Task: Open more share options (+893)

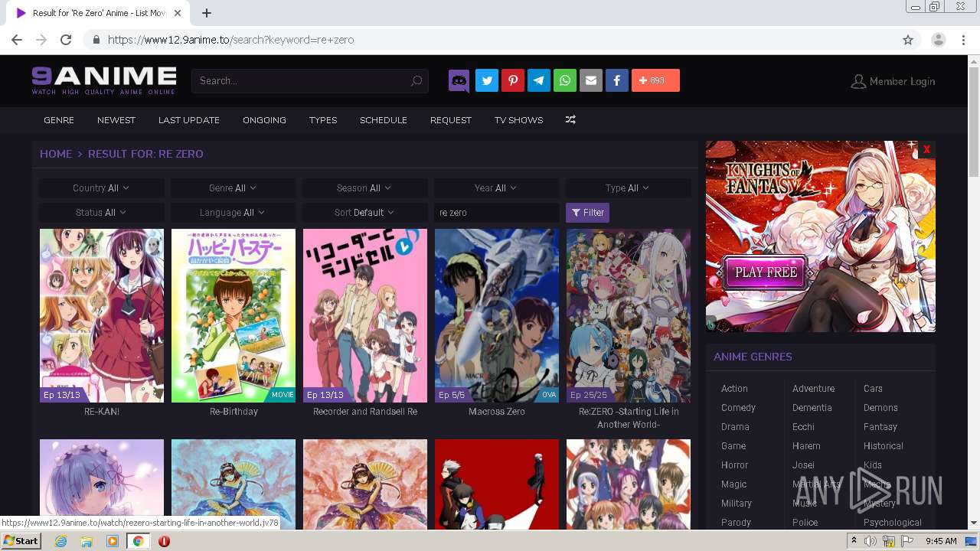Action: tap(655, 80)
